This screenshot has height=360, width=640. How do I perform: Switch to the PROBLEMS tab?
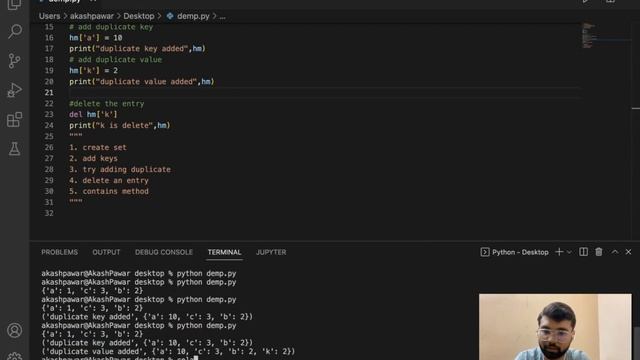pos(60,252)
